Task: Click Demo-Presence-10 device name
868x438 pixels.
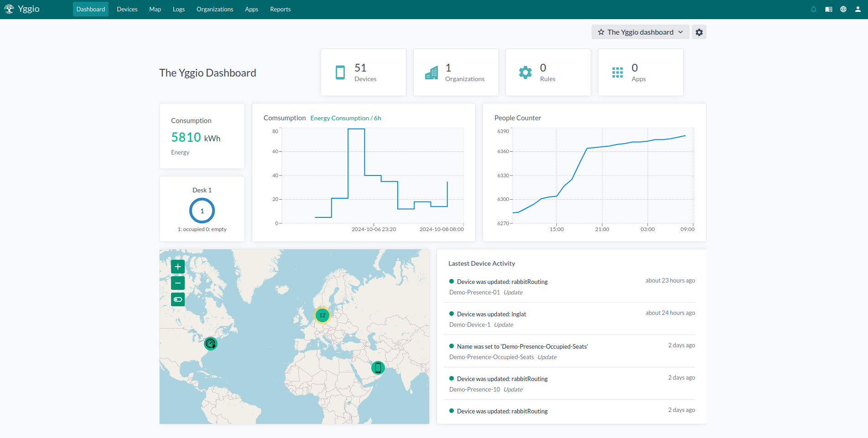Action: tap(474, 389)
